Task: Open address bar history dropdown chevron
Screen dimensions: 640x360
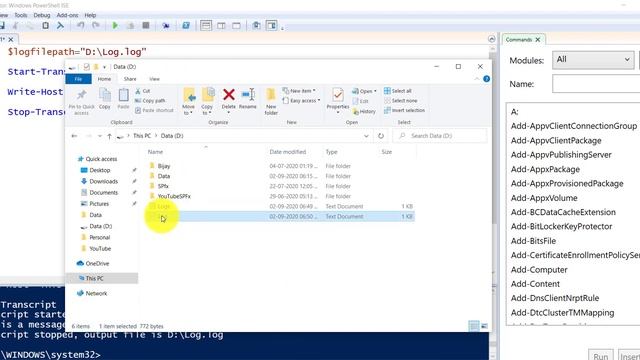Action: tap(367, 136)
